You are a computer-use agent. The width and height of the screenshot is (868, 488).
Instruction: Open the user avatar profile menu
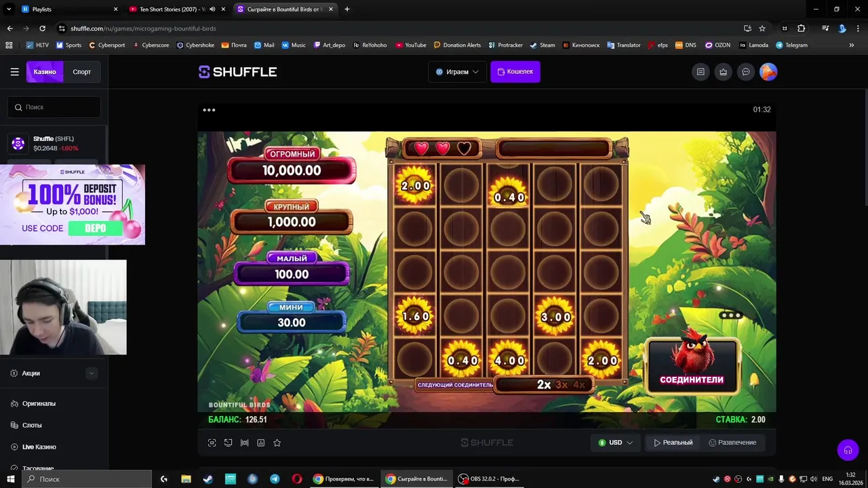[768, 72]
